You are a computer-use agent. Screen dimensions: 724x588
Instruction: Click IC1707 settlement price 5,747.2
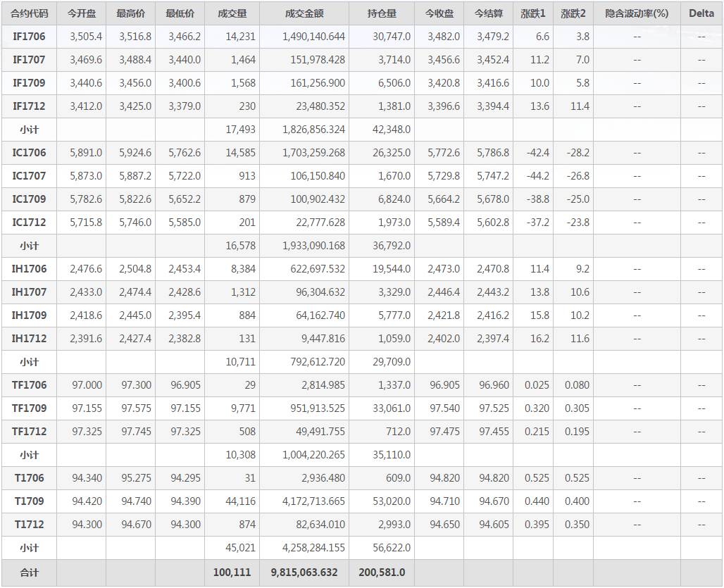coord(493,176)
